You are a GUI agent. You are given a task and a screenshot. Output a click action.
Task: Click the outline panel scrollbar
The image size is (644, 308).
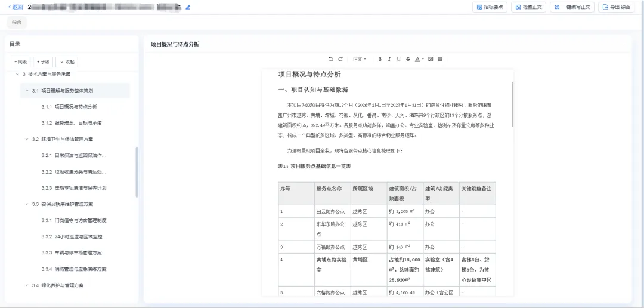click(137, 172)
